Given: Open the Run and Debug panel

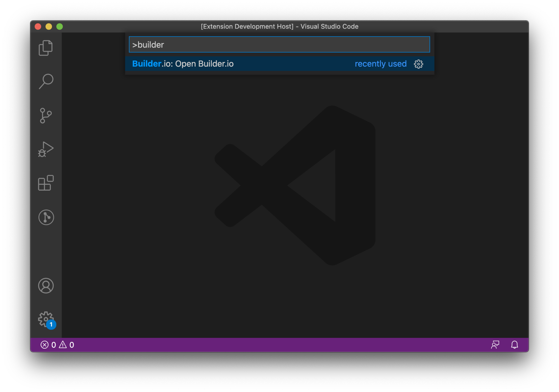Looking at the screenshot, I should tap(47, 149).
